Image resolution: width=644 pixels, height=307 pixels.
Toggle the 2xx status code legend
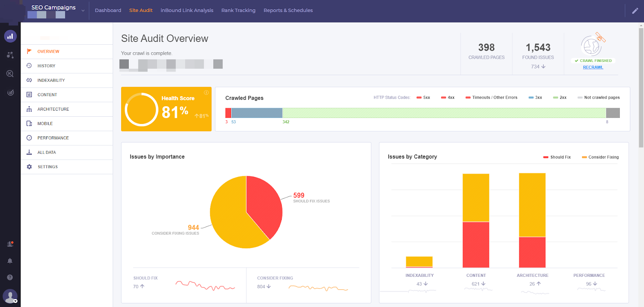tap(560, 97)
